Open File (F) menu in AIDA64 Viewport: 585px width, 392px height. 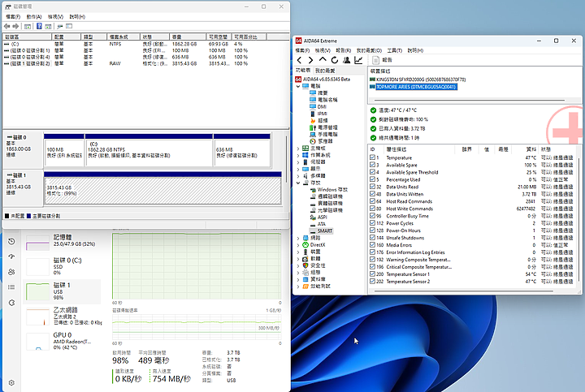coord(302,50)
